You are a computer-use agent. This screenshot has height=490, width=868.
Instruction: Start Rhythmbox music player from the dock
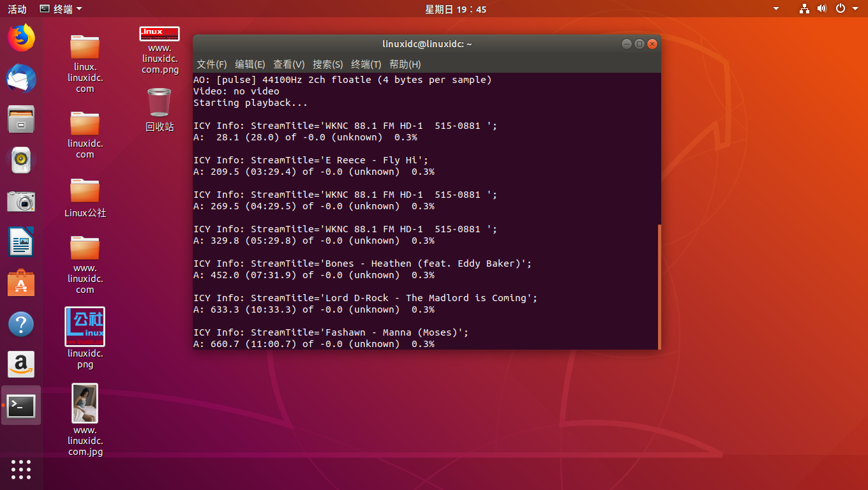pos(21,160)
